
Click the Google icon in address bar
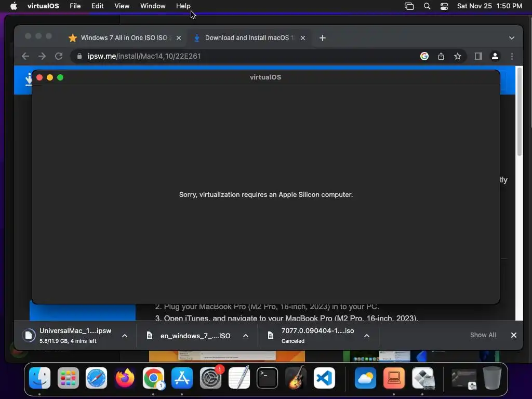tap(424, 56)
